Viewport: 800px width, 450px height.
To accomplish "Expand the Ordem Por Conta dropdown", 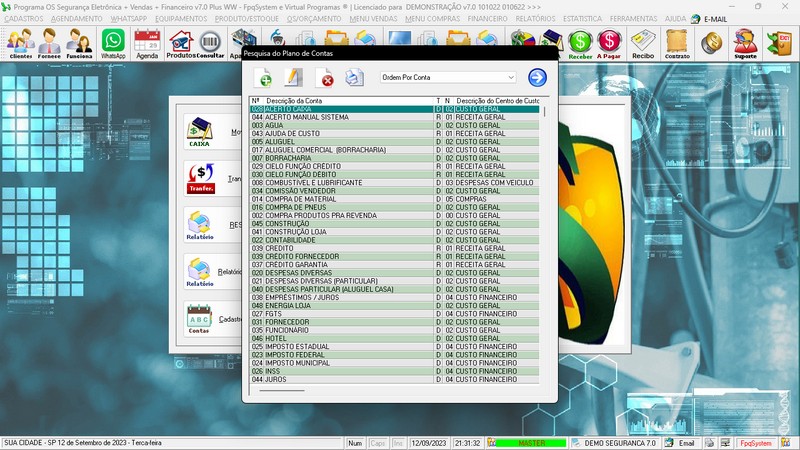I will click(510, 78).
